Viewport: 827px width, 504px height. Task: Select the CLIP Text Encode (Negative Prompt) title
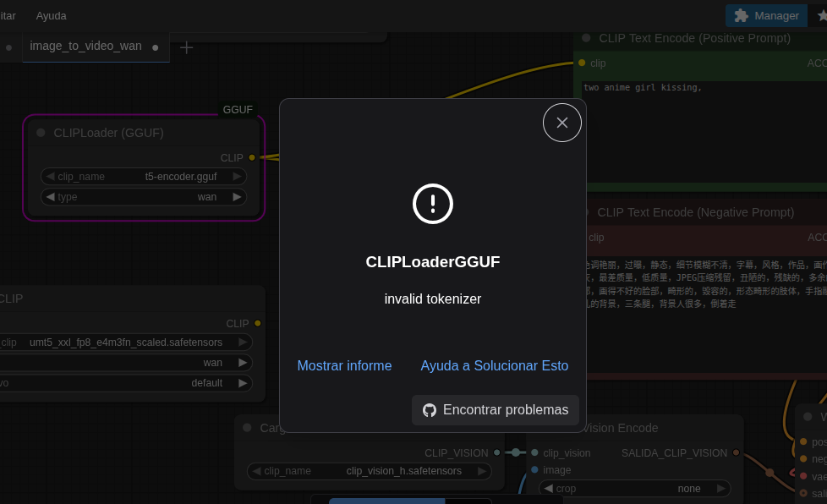click(695, 212)
